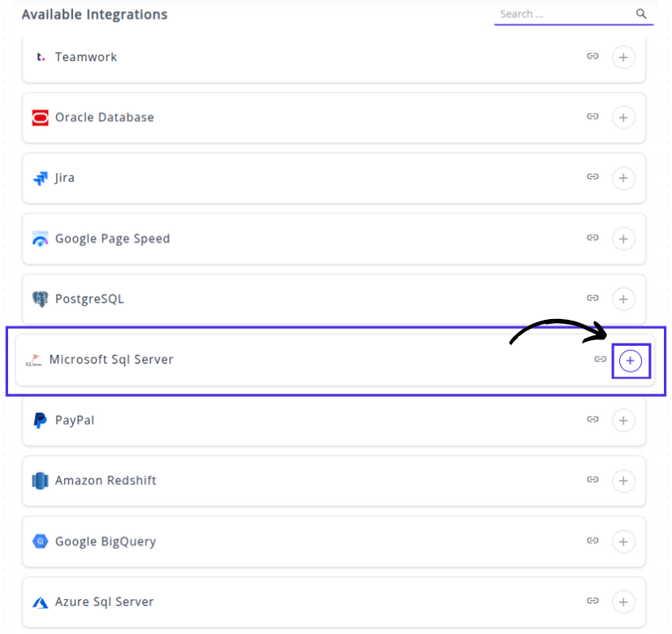Click the plus icon for Microsoft Sql Server
The image size is (672, 634).
point(631,360)
